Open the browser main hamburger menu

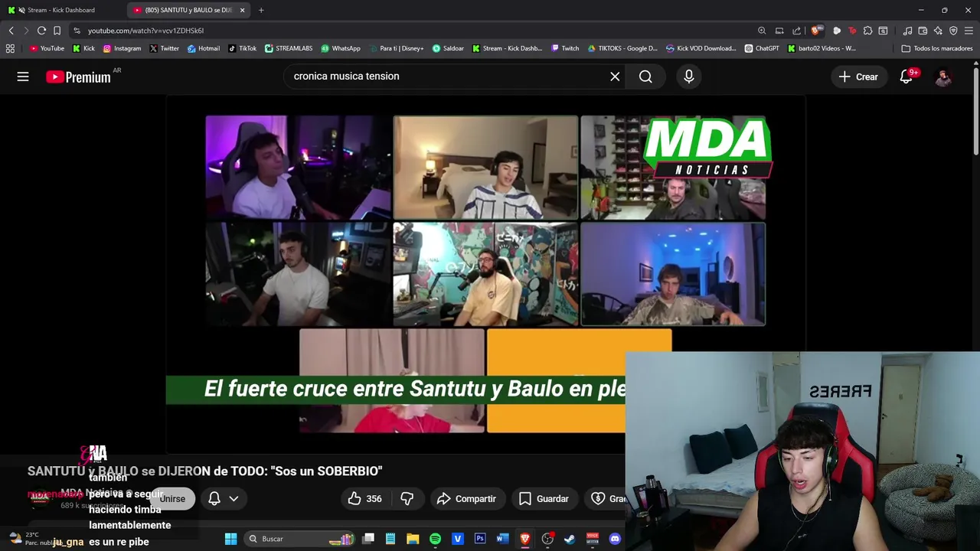(x=969, y=31)
